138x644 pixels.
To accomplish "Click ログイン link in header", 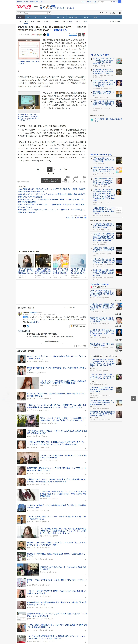I will pyautogui.click(x=42, y=8).
